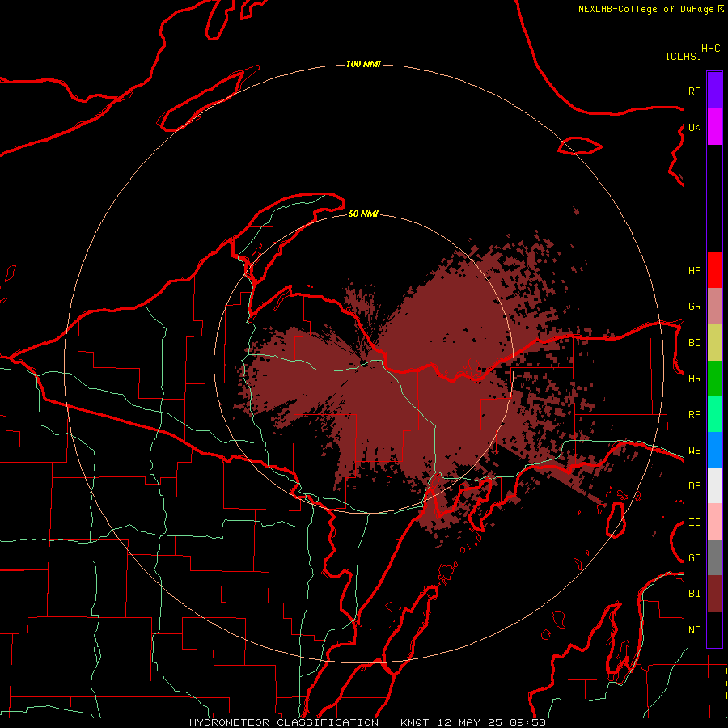Click the UK legend label
This screenshot has width=728, height=728.
click(x=694, y=127)
